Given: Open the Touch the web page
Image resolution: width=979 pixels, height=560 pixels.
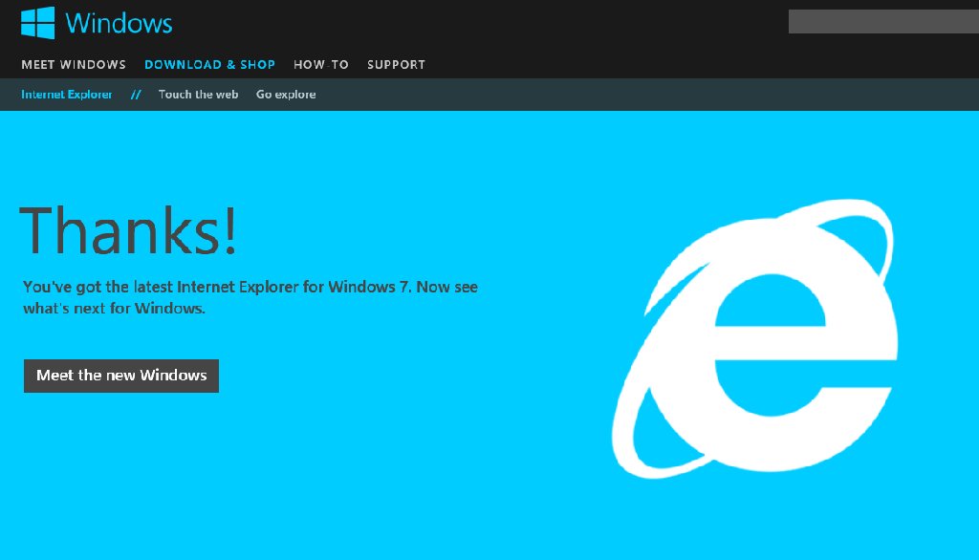Looking at the screenshot, I should pyautogui.click(x=198, y=95).
